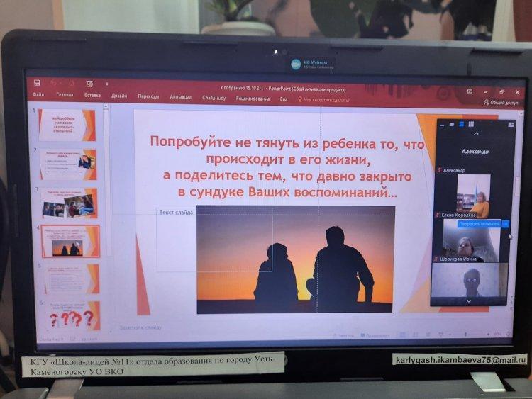Switch Zoom panel to grid view
The image size is (532, 399).
pos(471,125)
